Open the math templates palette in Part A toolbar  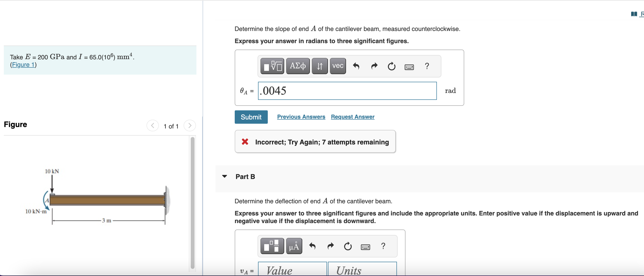(272, 66)
